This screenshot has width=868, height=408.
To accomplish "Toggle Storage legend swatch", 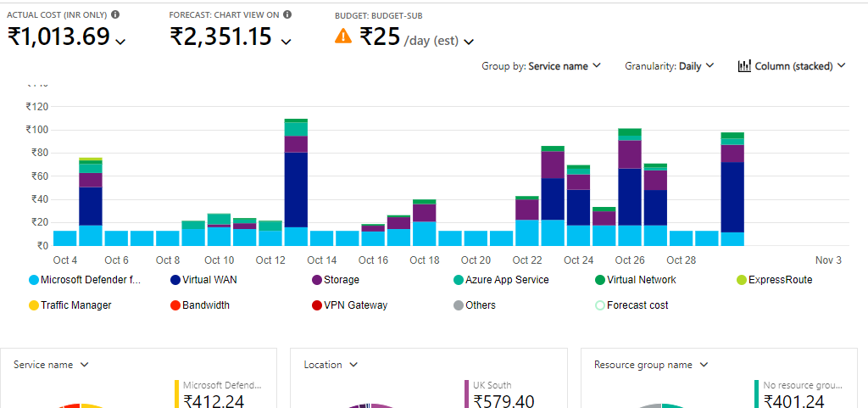I will pyautogui.click(x=317, y=280).
